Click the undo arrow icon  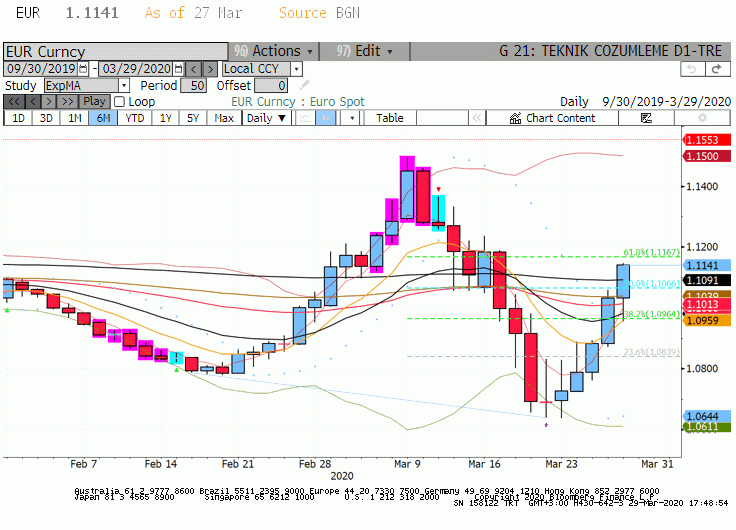pyautogui.click(x=692, y=69)
